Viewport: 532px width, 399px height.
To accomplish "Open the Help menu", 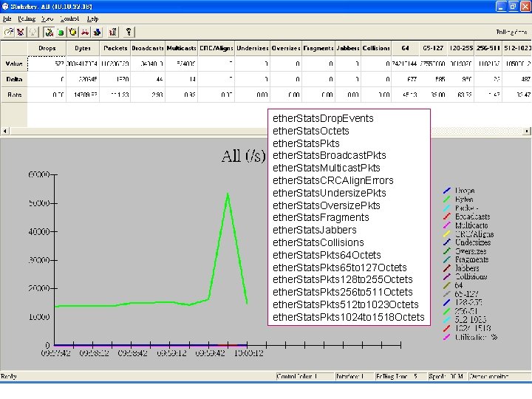I will coord(92,18).
